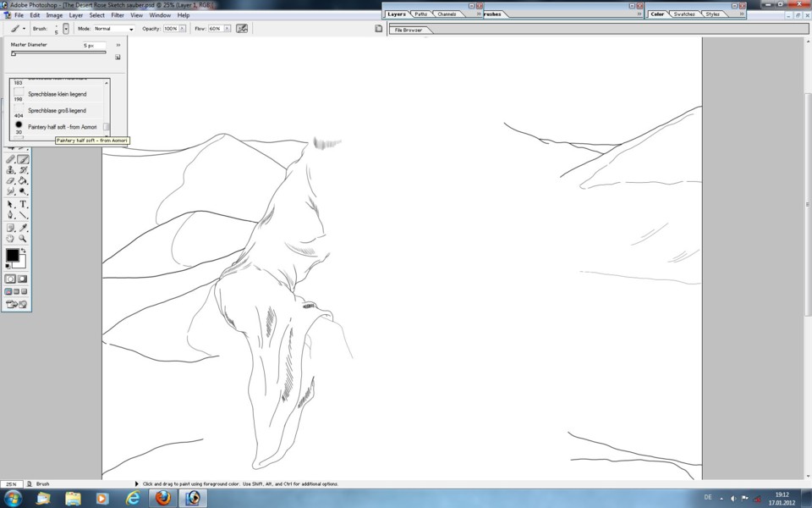This screenshot has width=812, height=508.
Task: Toggle the airbrush option in options bar
Action: pyautogui.click(x=242, y=28)
